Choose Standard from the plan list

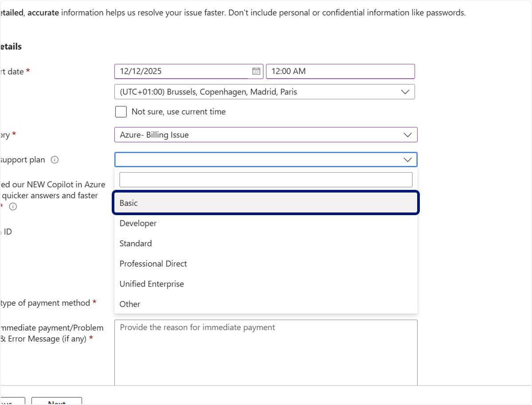point(266,244)
